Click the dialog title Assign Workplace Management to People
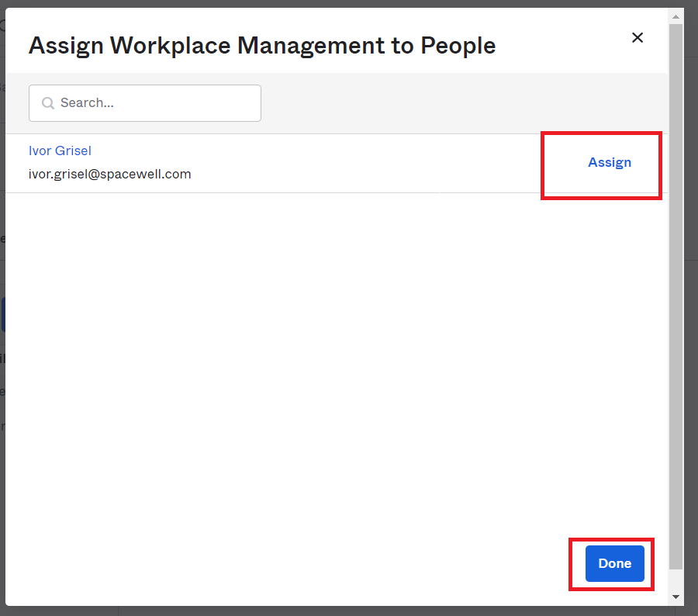The width and height of the screenshot is (698, 616). tap(262, 46)
